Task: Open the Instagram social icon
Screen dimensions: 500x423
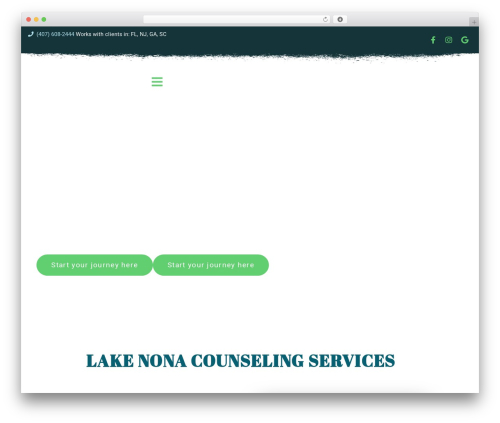Action: (448, 40)
